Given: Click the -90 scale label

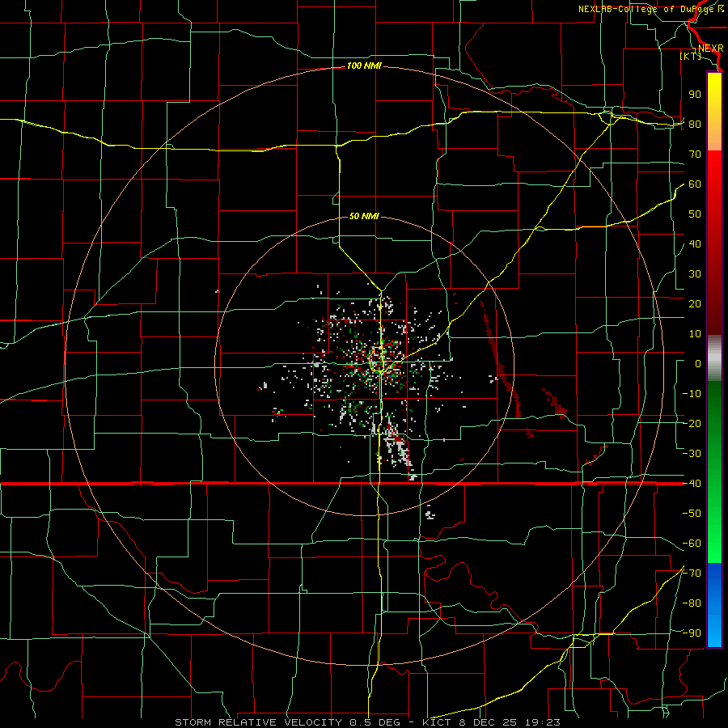Looking at the screenshot, I should (692, 633).
